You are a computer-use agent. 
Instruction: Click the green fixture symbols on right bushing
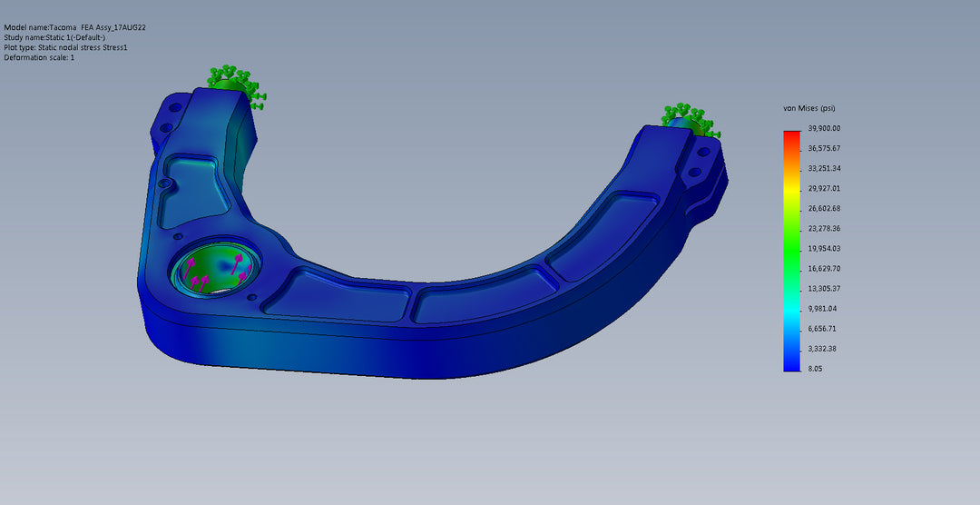click(x=691, y=118)
